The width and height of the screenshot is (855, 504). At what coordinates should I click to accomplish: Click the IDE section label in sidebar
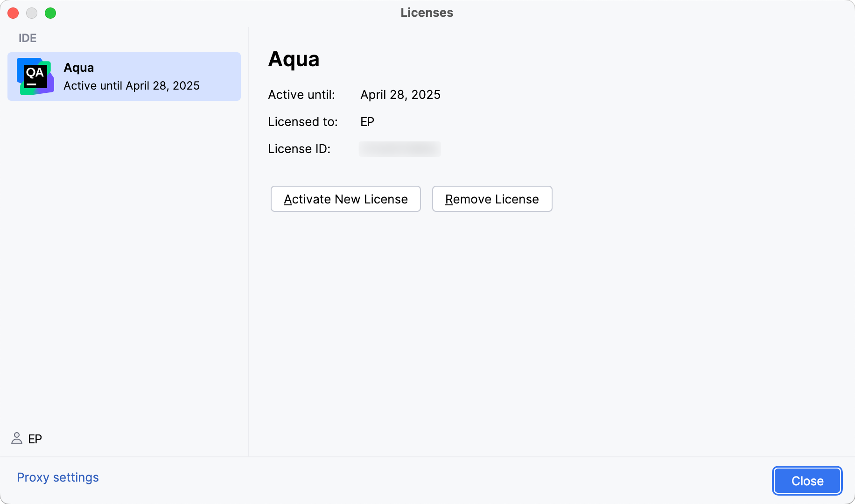click(x=28, y=38)
